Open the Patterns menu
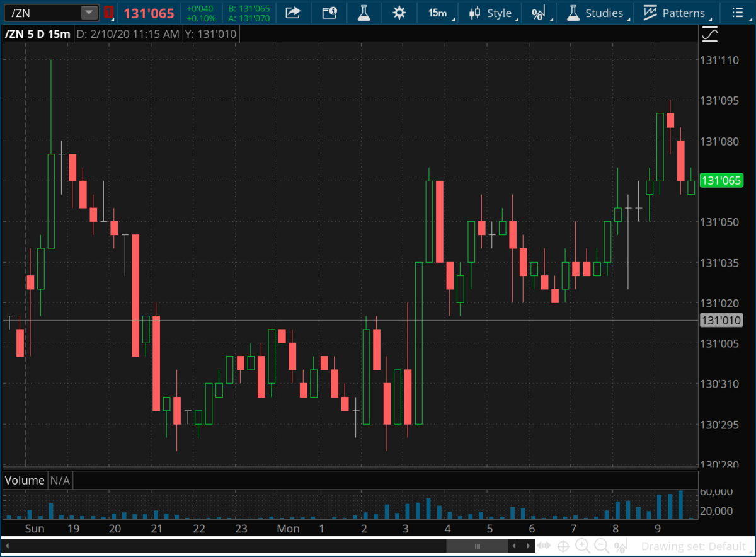756x557 pixels. pos(675,13)
